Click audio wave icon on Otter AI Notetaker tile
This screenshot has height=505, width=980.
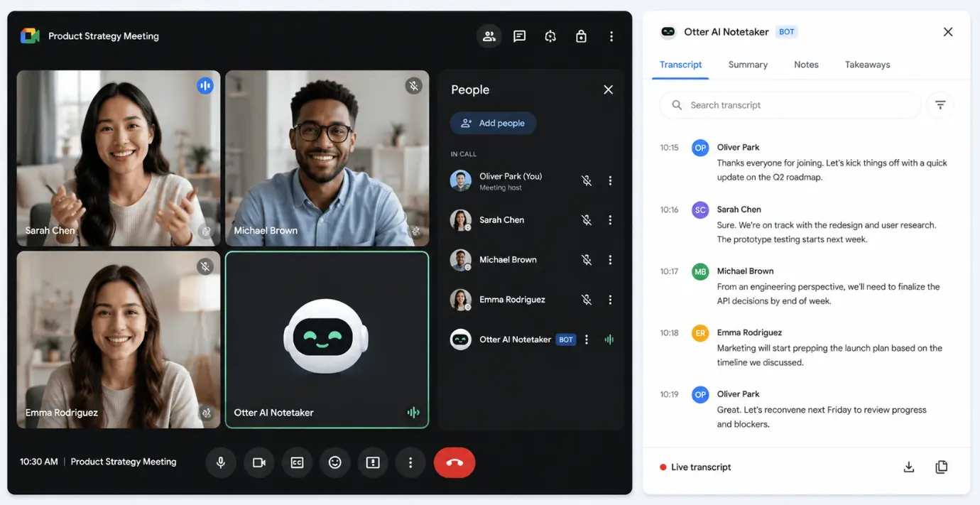(413, 413)
